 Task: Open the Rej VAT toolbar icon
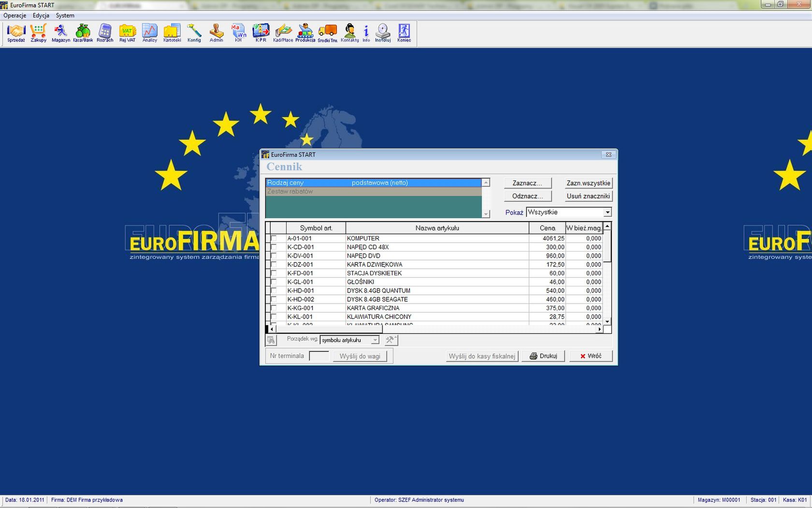pyautogui.click(x=127, y=33)
